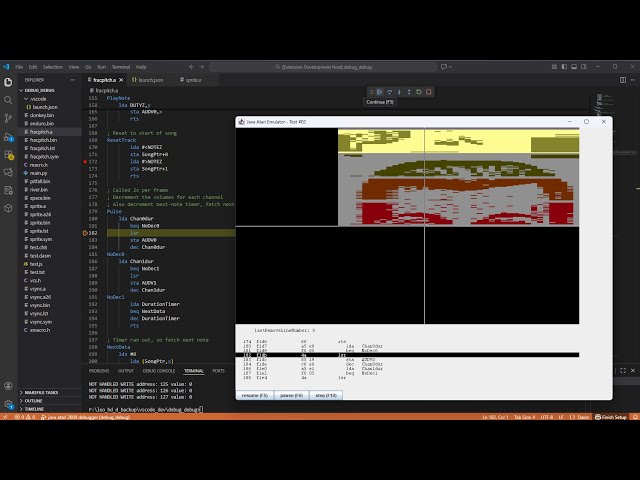Open errors and warnings in status bar
This screenshot has height=480, width=640.
pos(25,417)
